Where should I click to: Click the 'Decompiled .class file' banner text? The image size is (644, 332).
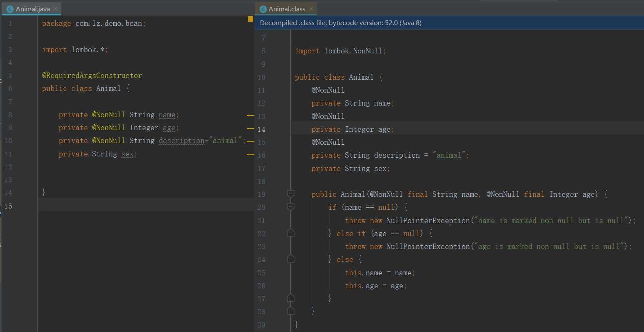click(x=340, y=23)
